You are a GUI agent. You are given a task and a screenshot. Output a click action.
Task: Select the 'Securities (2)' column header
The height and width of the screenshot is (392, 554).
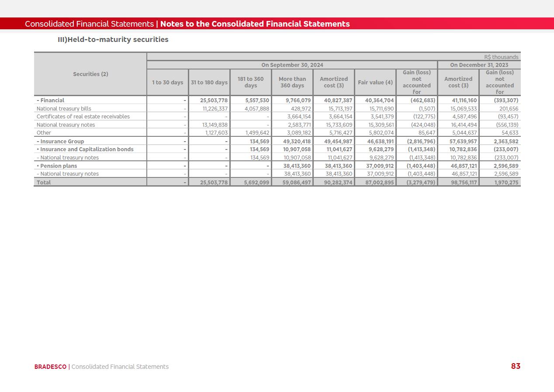tap(90, 74)
